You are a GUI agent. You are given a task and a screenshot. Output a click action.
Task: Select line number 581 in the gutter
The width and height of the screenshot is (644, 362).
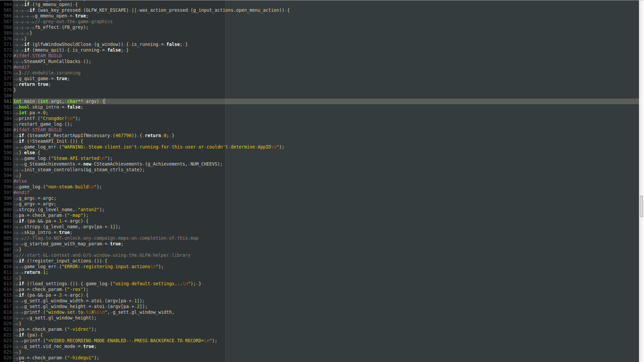[x=7, y=101]
